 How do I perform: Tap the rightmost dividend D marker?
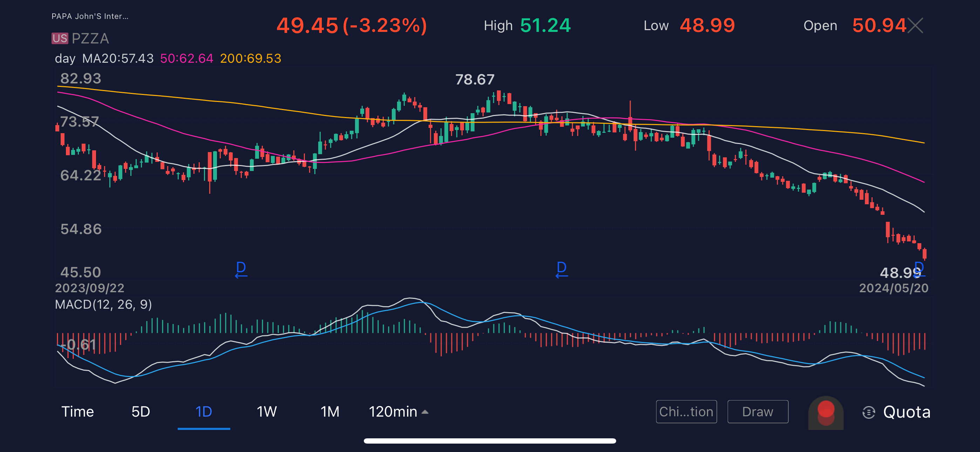coord(919,268)
